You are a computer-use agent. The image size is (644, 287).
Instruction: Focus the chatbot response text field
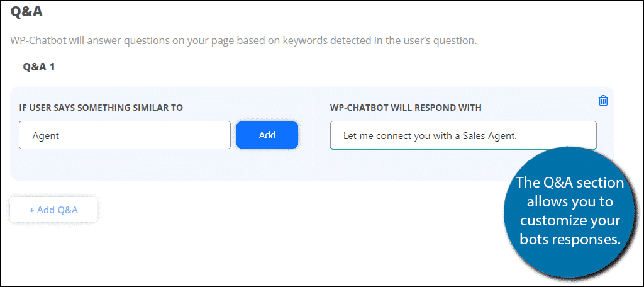(464, 135)
